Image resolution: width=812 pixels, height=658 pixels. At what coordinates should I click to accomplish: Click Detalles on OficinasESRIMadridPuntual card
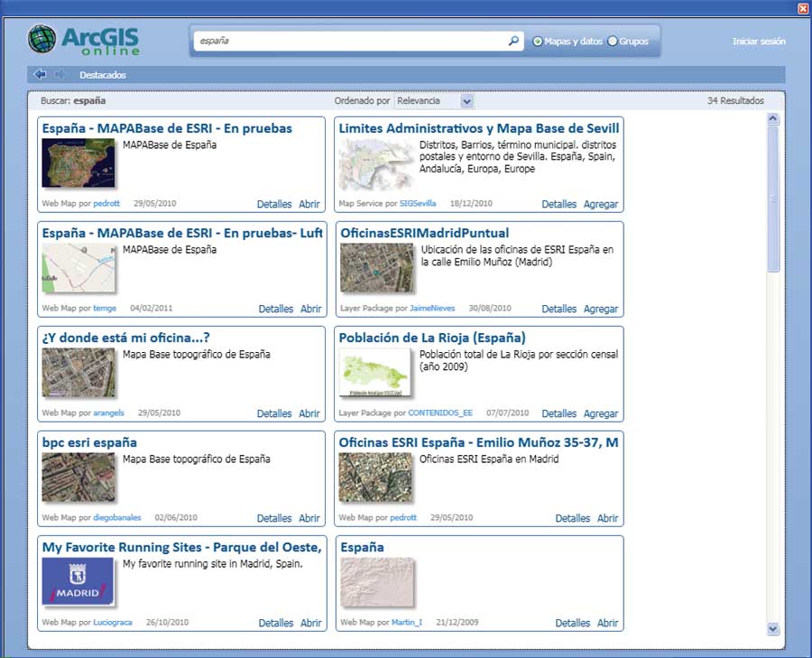(558, 309)
